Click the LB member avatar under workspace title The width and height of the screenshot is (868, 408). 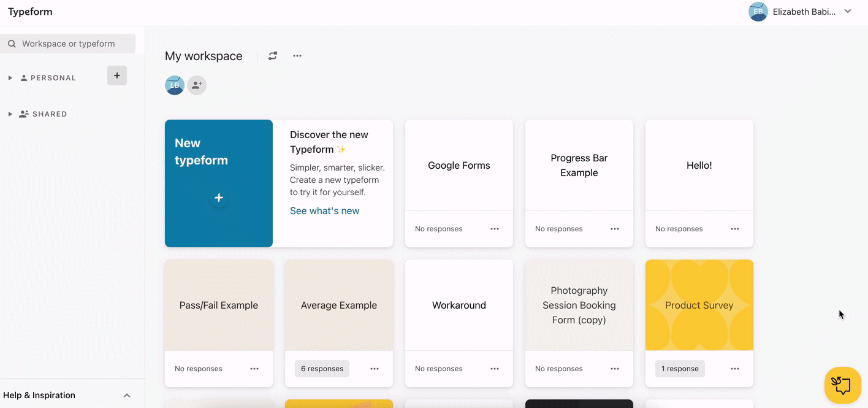[x=175, y=85]
